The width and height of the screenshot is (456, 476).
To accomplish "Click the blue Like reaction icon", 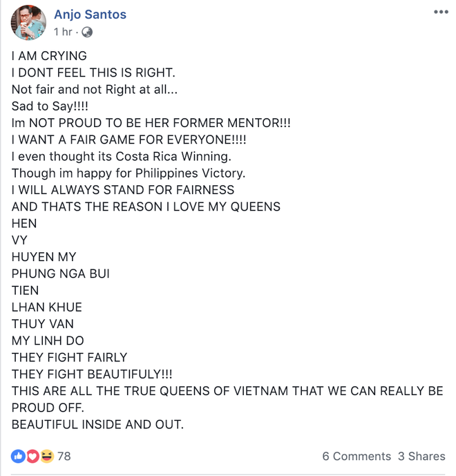I will [17, 456].
